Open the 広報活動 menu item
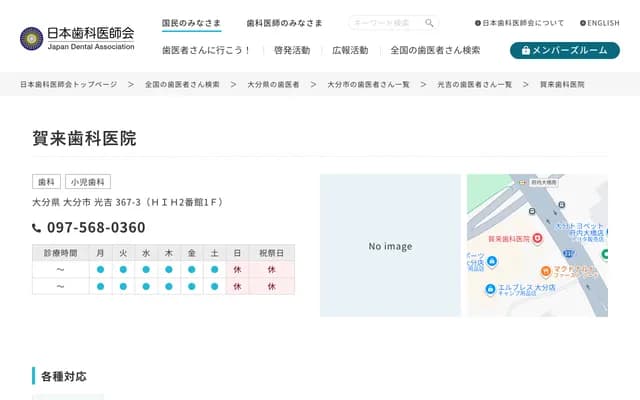 (350, 50)
